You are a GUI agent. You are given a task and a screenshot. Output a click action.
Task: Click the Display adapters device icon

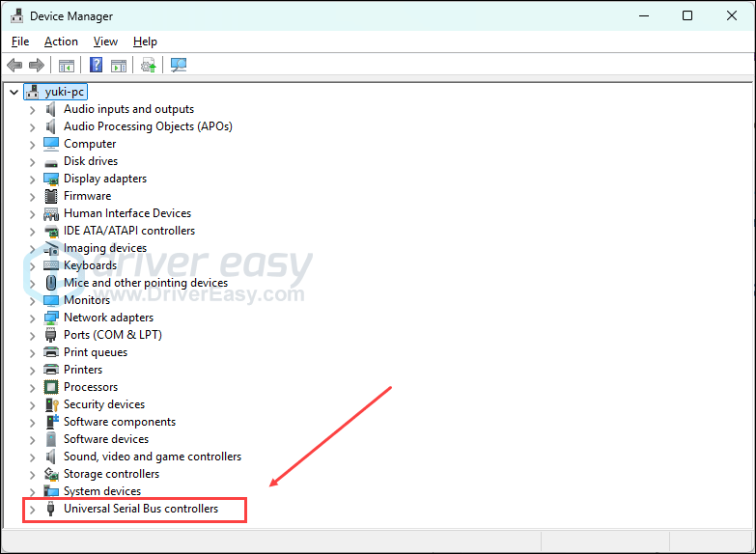[51, 179]
